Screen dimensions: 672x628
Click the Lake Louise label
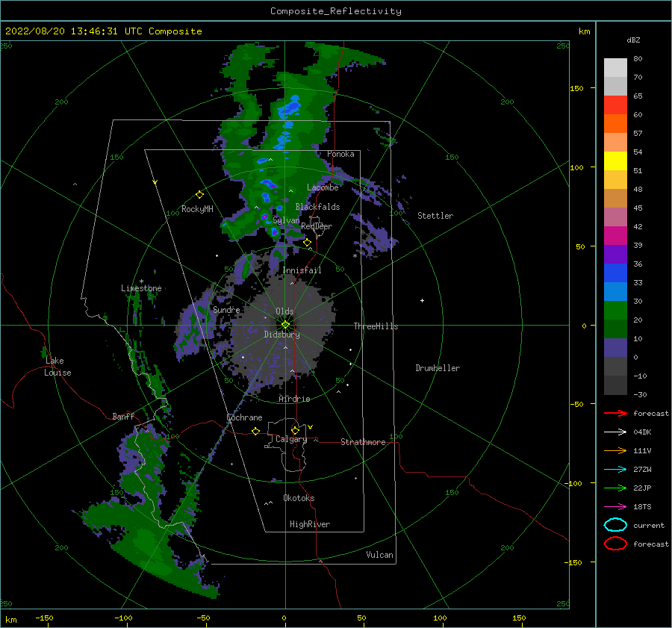click(57, 367)
